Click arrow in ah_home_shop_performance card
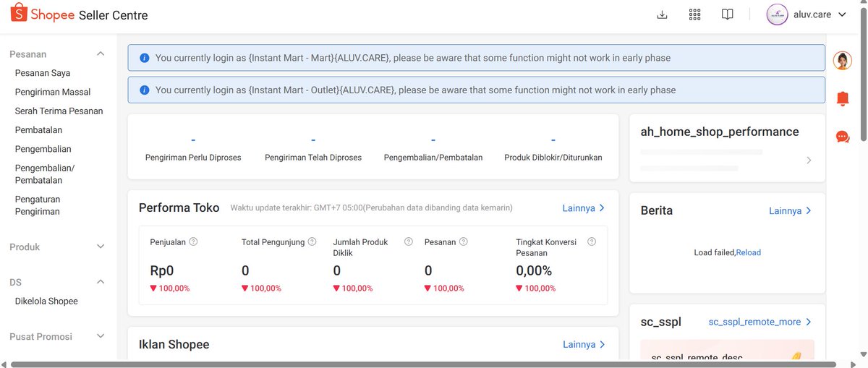Viewport: 868px width, 368px height. point(809,161)
